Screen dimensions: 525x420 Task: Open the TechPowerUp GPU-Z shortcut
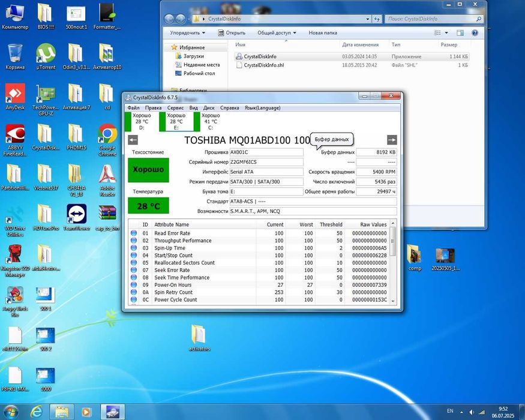(x=46, y=100)
